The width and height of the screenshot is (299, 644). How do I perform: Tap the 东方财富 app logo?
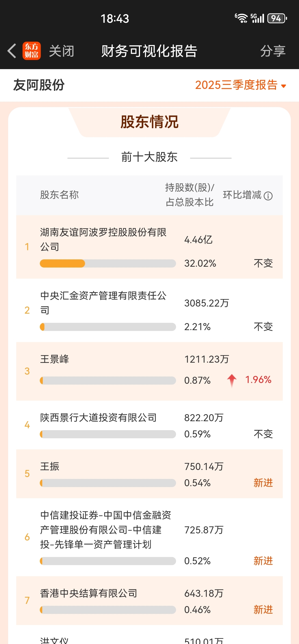click(x=32, y=51)
